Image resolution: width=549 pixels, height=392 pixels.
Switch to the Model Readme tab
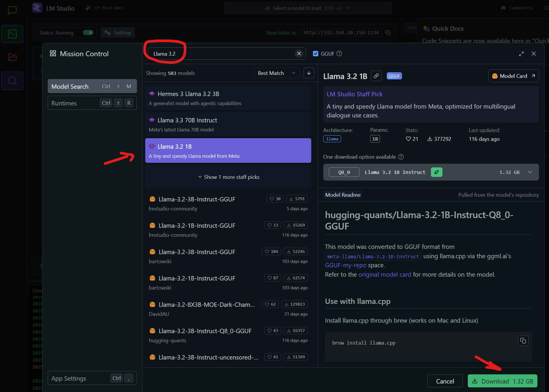tap(343, 195)
